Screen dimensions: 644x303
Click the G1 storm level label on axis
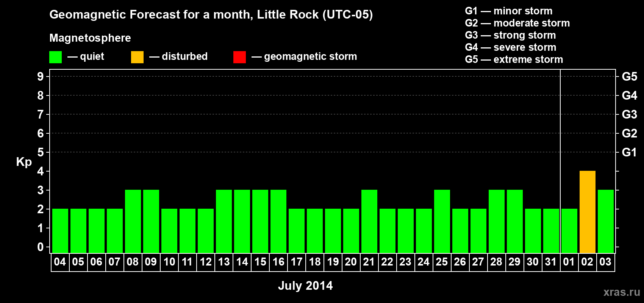pos(629,152)
